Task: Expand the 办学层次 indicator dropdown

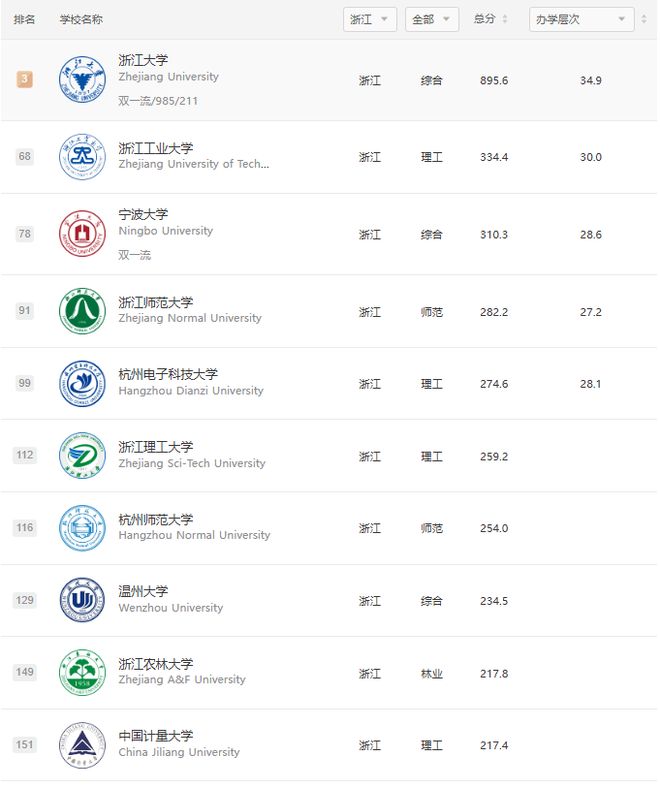Action: 582,20
